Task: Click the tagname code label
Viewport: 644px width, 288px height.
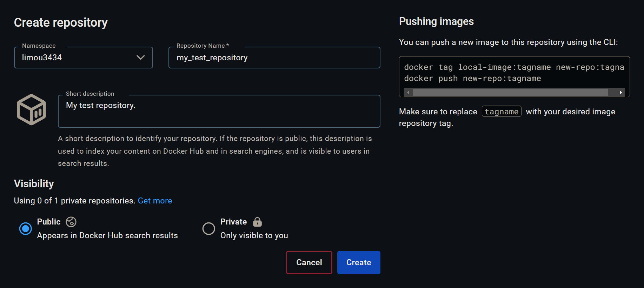Action: click(502, 112)
